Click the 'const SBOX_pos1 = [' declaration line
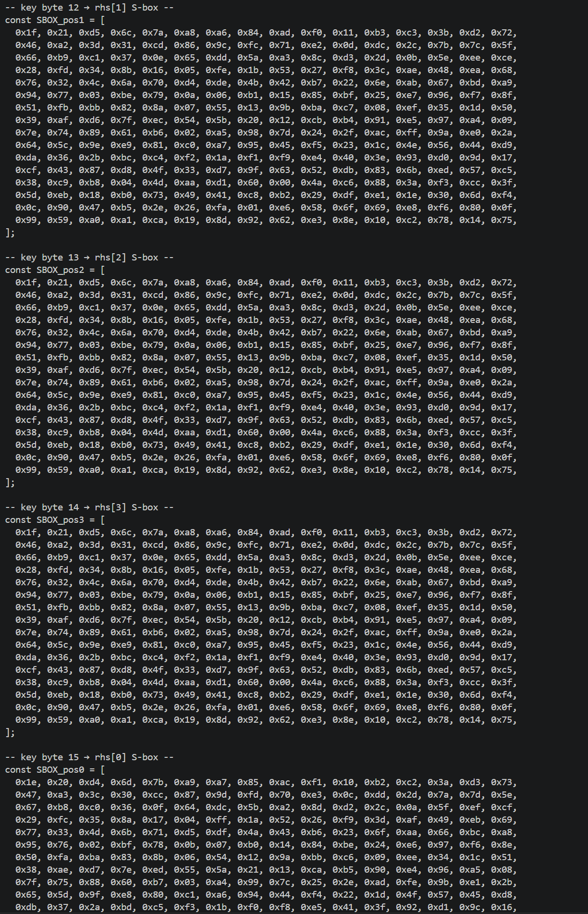Viewport: 588px width, 914px height. click(55, 20)
